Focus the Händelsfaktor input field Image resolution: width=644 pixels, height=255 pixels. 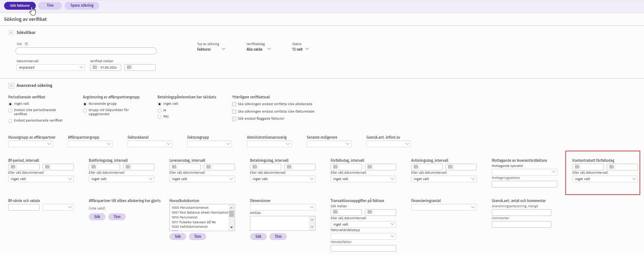point(363,248)
